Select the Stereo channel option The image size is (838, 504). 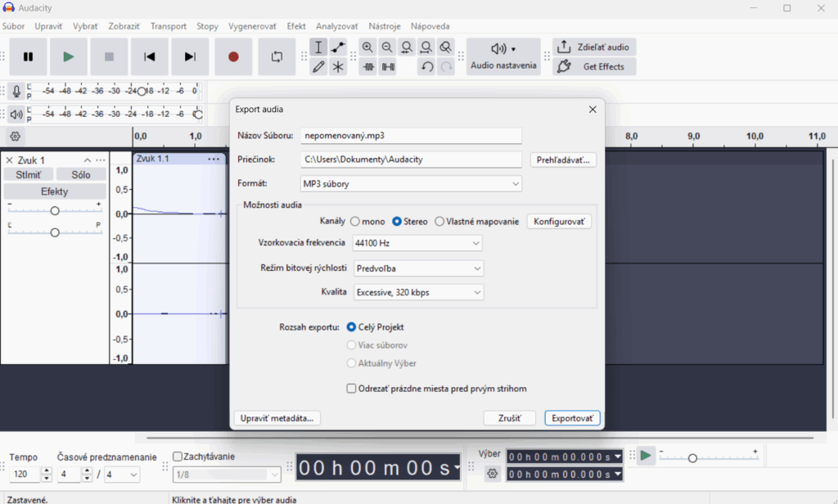pos(395,221)
